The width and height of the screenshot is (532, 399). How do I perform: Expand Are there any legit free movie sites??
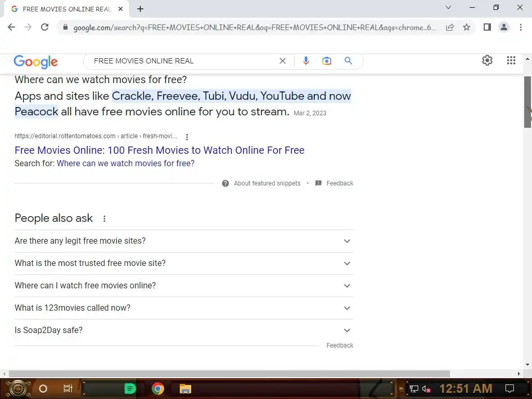[184, 241]
